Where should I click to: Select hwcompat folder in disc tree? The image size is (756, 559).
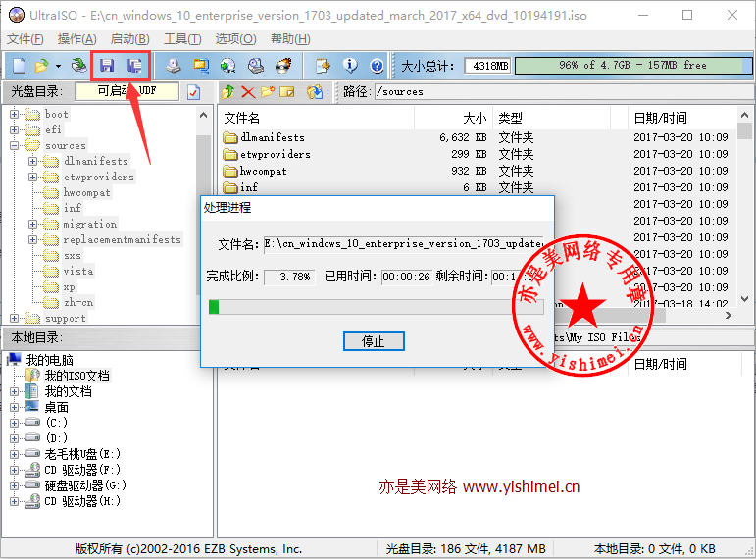pos(87,193)
